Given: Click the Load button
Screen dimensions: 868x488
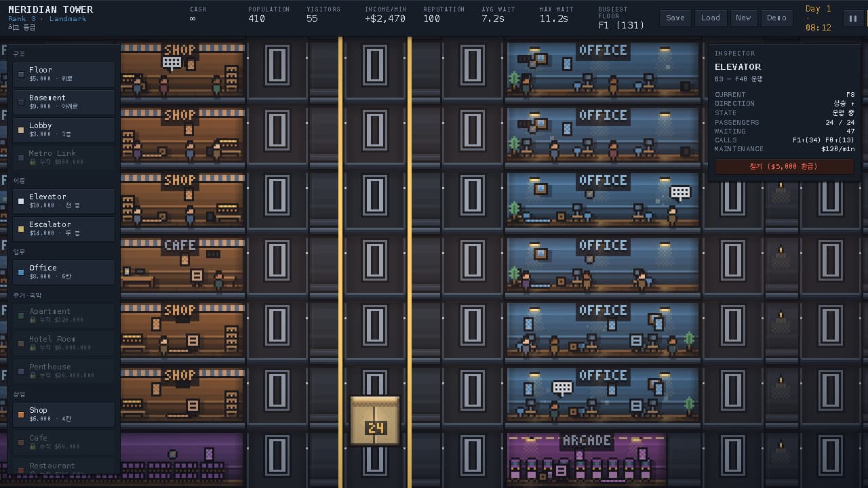Looking at the screenshot, I should (711, 18).
